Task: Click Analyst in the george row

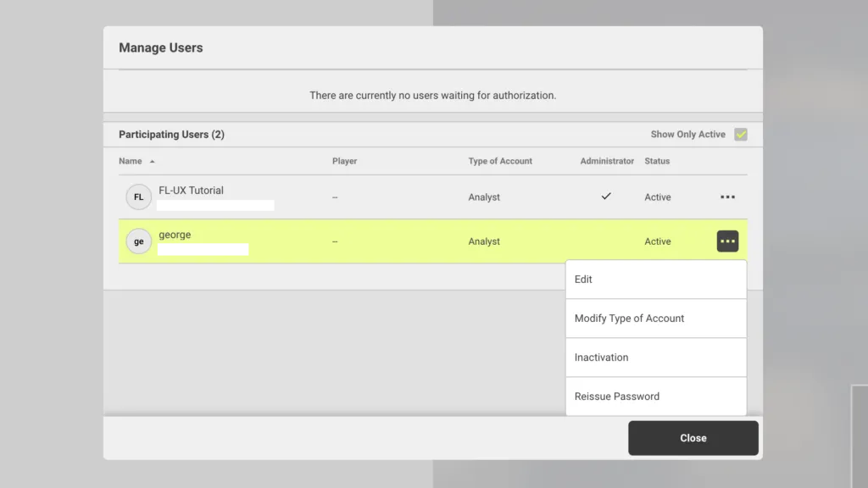Action: (484, 241)
